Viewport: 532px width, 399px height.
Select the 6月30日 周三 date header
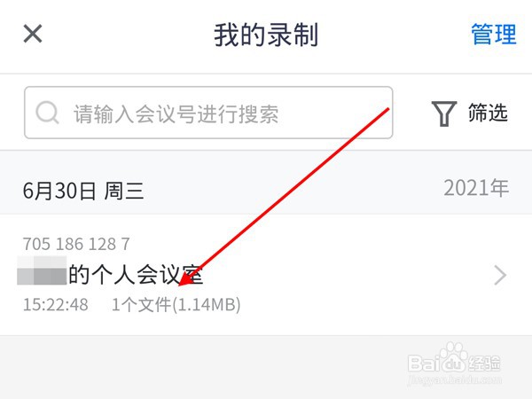click(x=83, y=191)
